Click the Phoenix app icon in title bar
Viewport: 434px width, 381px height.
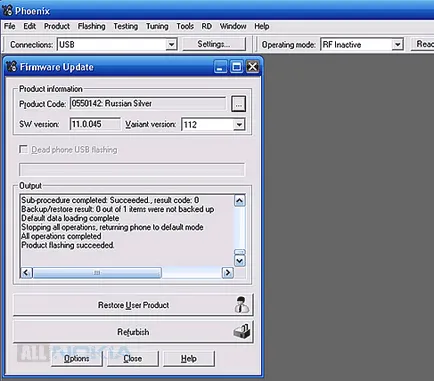[7, 10]
